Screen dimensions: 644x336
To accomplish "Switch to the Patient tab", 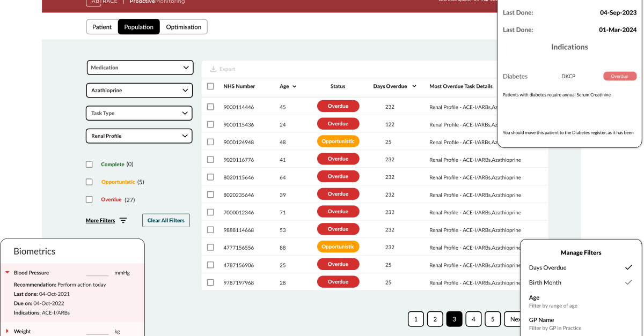I will [102, 27].
